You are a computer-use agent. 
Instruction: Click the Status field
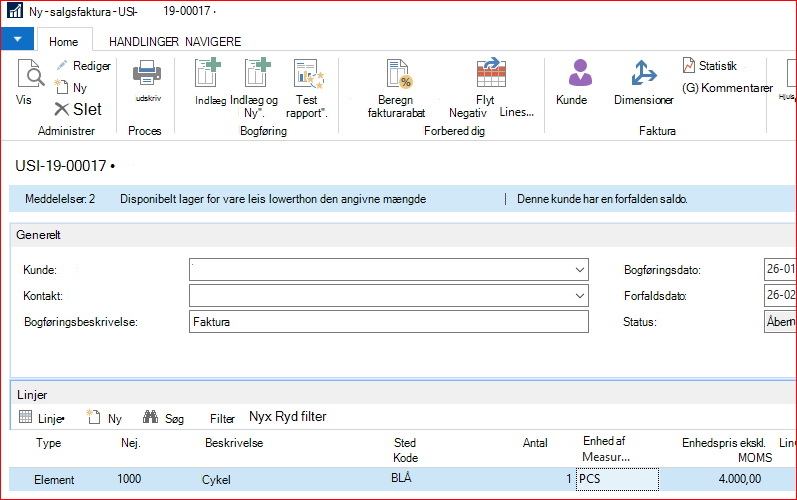(x=780, y=322)
